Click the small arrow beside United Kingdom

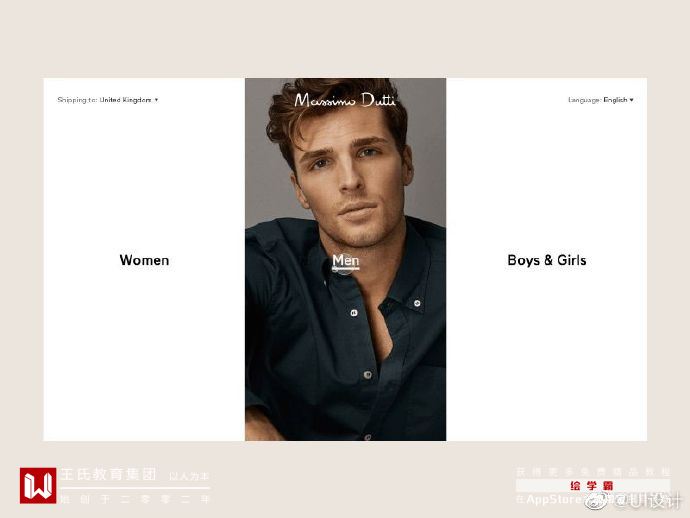tap(156, 100)
